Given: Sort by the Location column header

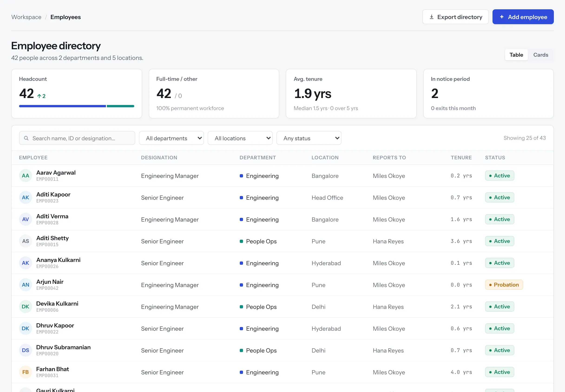Looking at the screenshot, I should pyautogui.click(x=325, y=158).
